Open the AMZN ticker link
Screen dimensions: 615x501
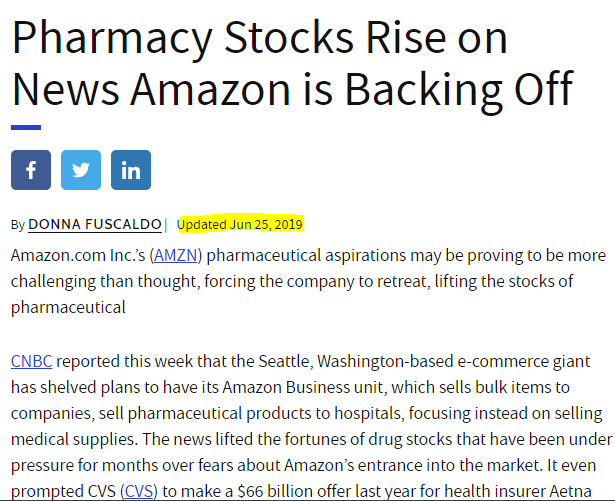pos(178,256)
